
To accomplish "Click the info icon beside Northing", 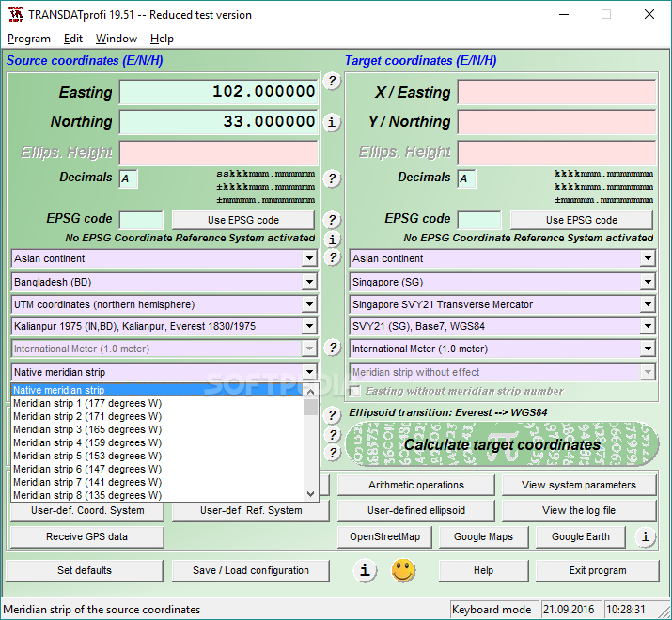I will point(332,122).
